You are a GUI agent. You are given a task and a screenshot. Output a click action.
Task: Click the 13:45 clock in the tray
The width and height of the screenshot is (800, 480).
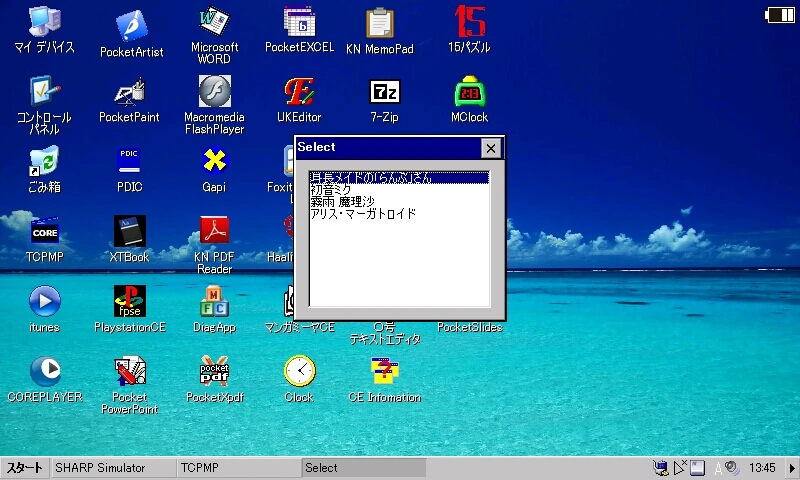762,468
